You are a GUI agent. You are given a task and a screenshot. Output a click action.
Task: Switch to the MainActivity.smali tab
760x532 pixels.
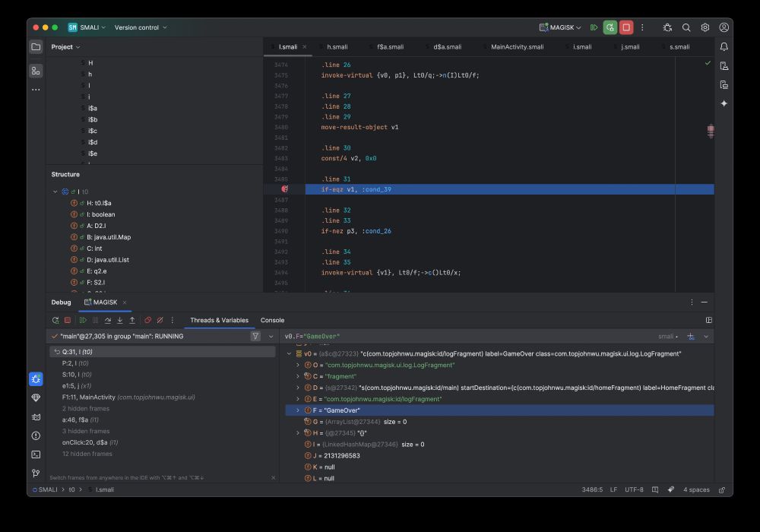point(517,47)
